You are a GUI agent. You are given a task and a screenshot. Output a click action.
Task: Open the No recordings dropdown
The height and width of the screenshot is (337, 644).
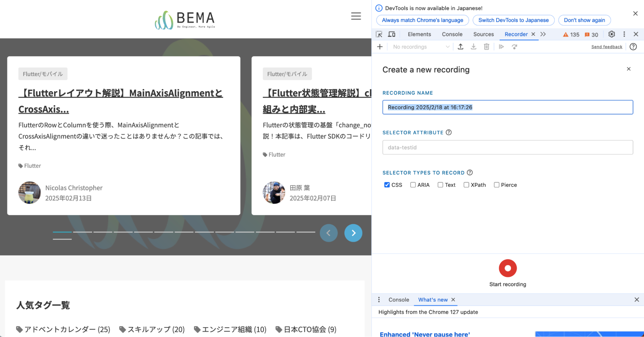[421, 47]
